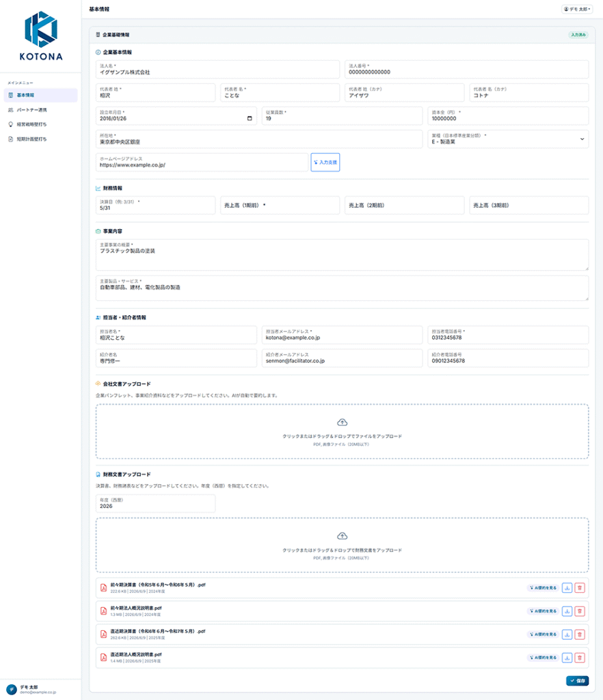Click the 代表者 姓 field with 相沢
Image resolution: width=603 pixels, height=700 pixels.
point(155,92)
